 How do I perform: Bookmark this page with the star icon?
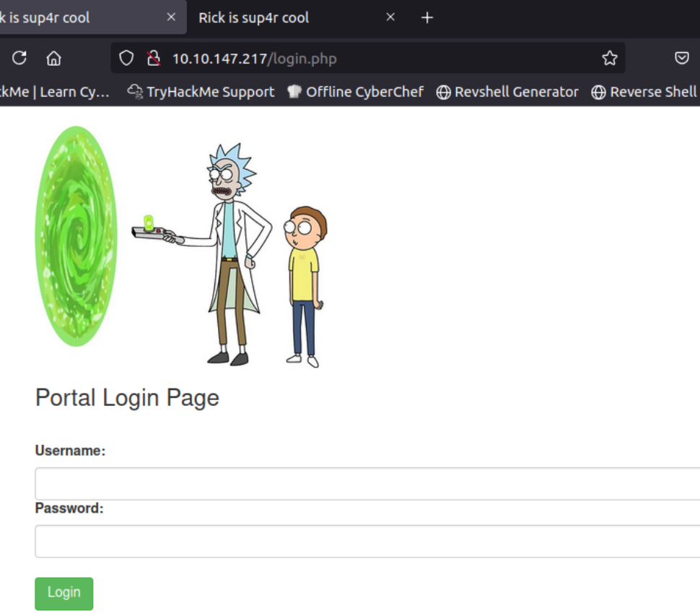609,58
